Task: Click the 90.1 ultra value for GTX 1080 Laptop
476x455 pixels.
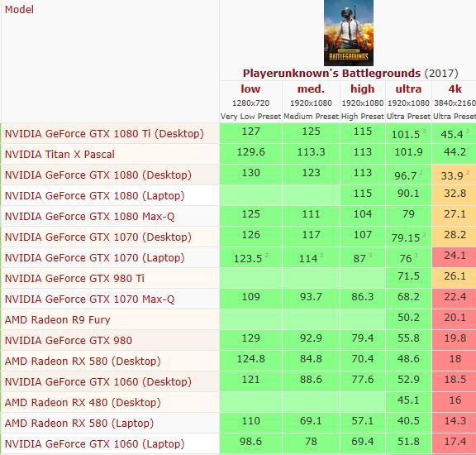Action: 408,193
